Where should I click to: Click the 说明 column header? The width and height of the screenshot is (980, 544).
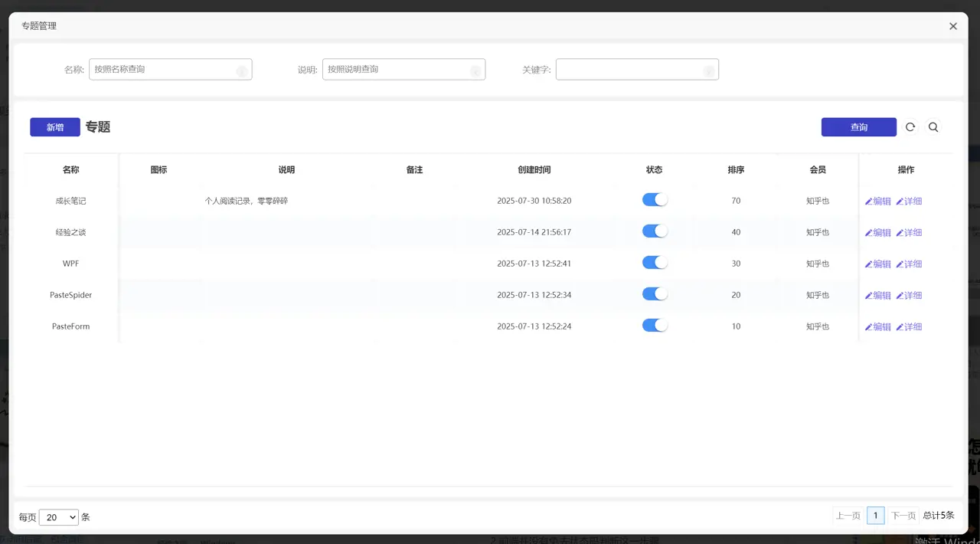(286, 170)
